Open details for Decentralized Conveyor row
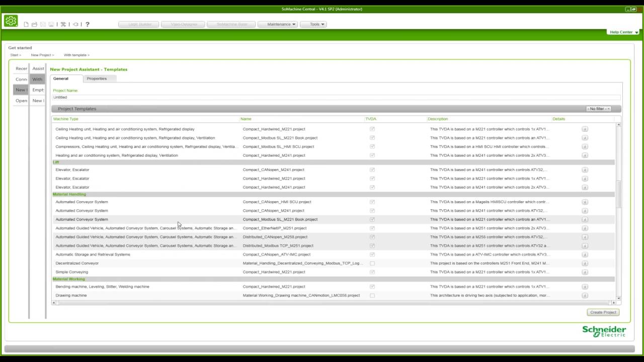The width and height of the screenshot is (644, 362). [x=585, y=263]
